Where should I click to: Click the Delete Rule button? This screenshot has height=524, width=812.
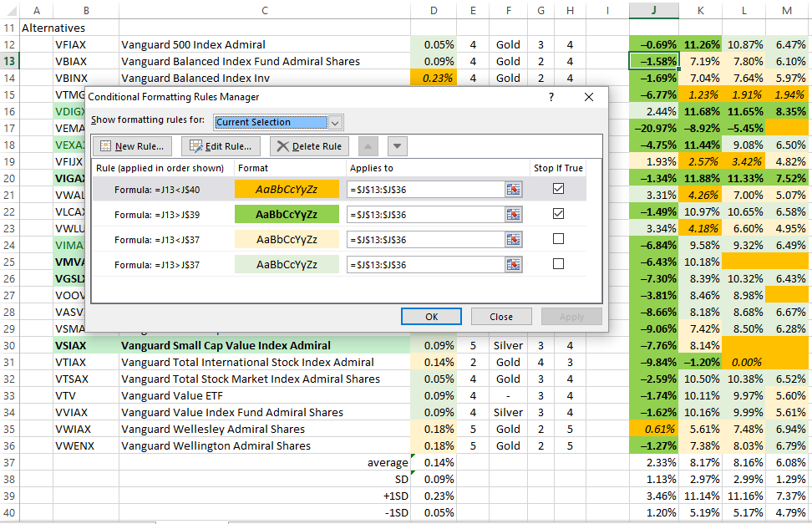[309, 146]
